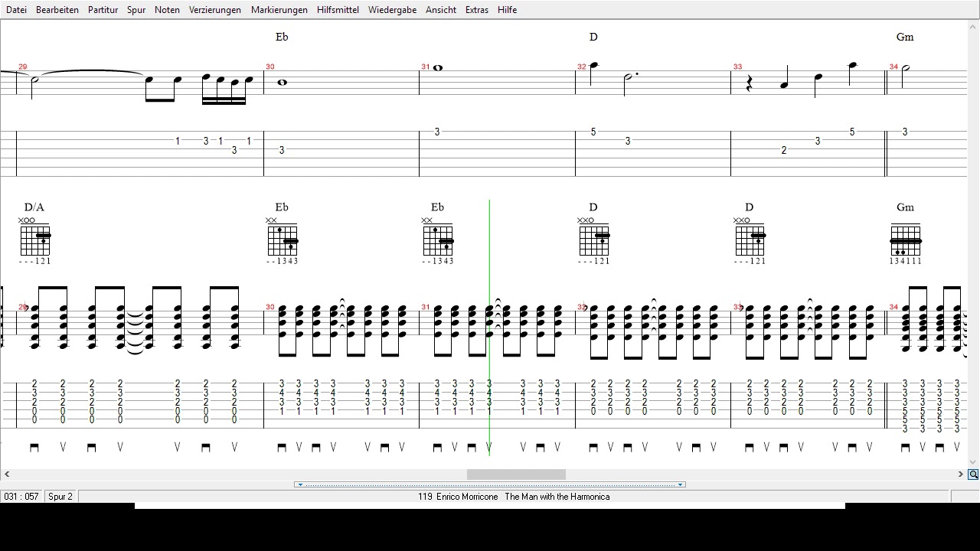Click the D chord name above the upper track
This screenshot has height=551, width=980.
tap(593, 37)
